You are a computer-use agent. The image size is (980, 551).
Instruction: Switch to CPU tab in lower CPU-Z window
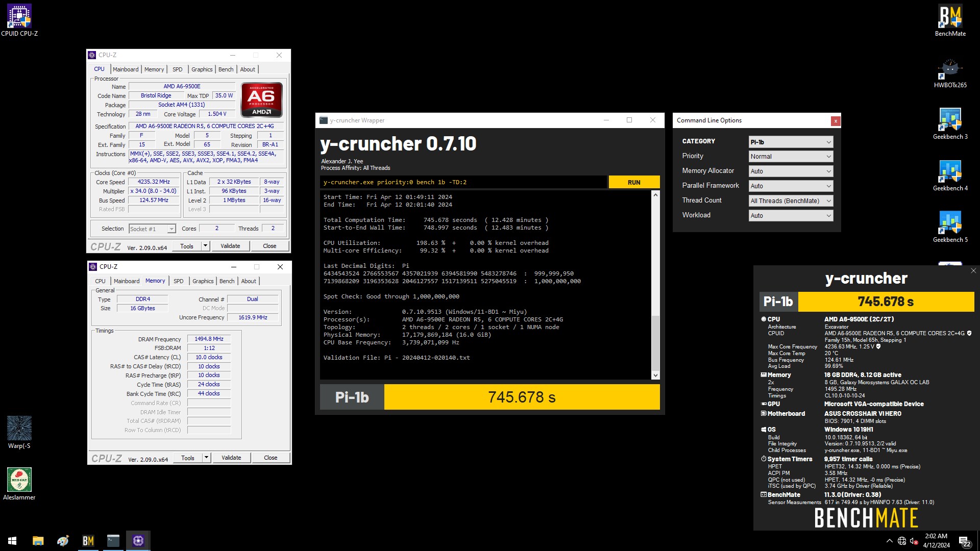(100, 281)
